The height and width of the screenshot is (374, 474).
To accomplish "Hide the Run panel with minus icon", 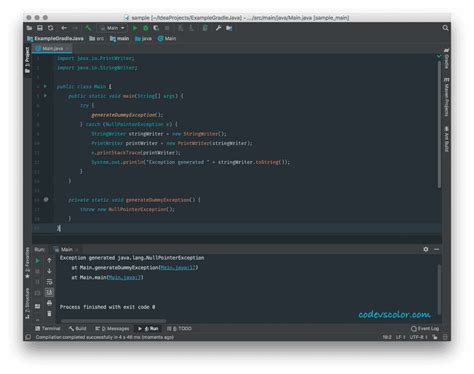I will [x=437, y=249].
